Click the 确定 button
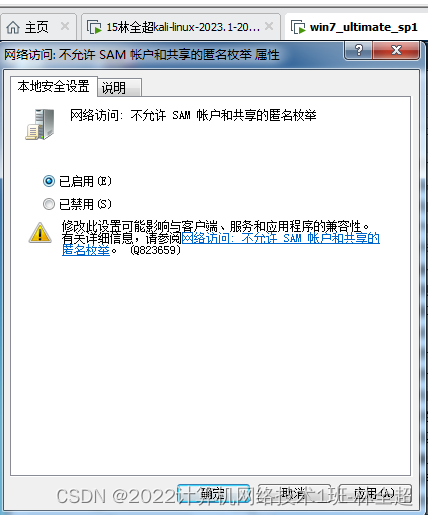 pos(213,494)
